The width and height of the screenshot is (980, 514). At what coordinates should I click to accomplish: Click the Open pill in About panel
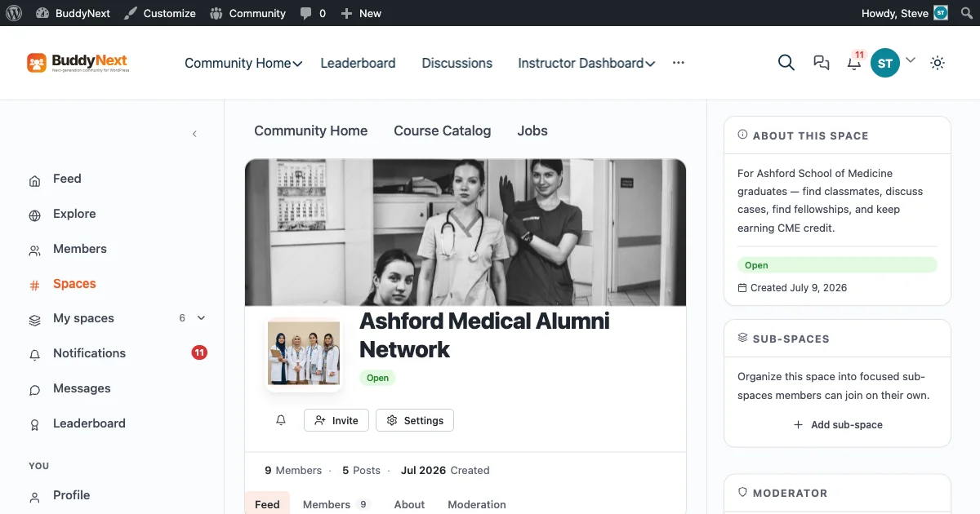click(837, 265)
